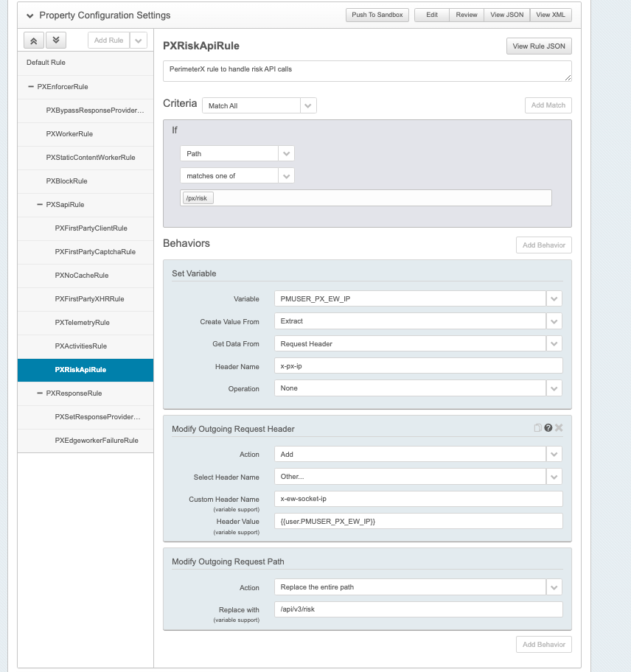This screenshot has height=672, width=631.
Task: Select PXFirstPartyXHRRule in tree
Action: 86,298
